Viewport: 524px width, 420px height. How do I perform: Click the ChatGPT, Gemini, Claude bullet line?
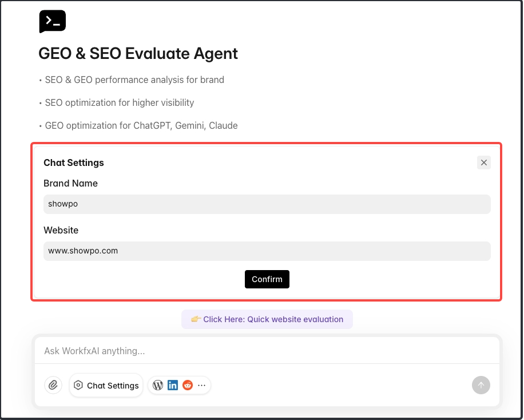coord(141,125)
